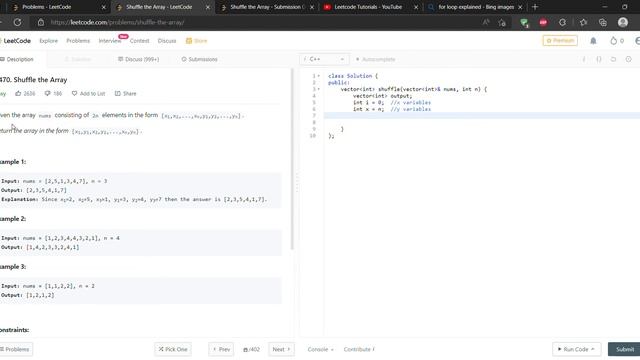Close the Leetcode Tutorials YouTube tab
This screenshot has width=640, height=360.
click(x=416, y=7)
